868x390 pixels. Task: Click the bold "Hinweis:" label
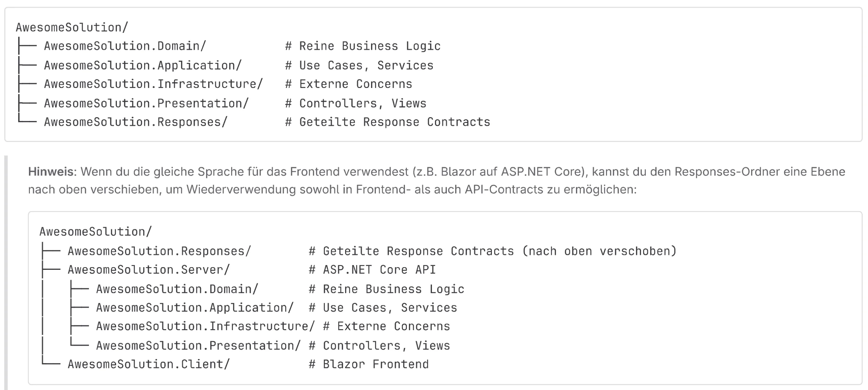(52, 172)
